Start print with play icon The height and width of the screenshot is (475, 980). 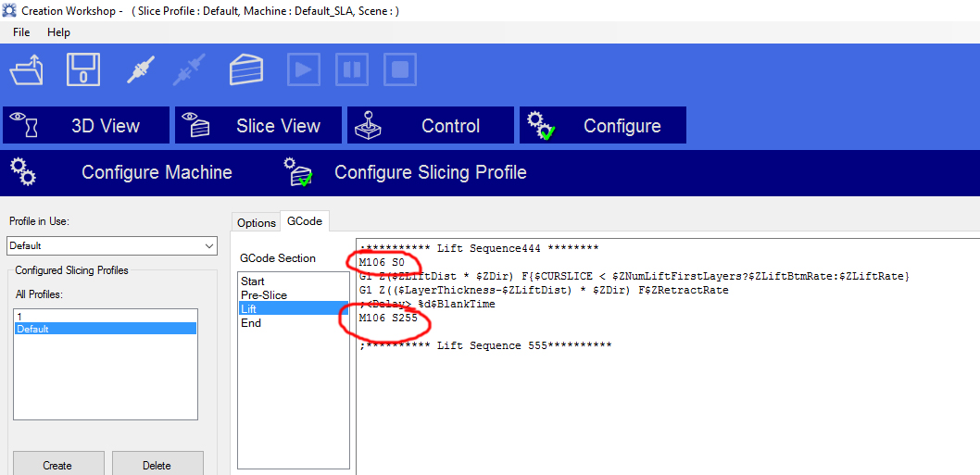point(304,70)
